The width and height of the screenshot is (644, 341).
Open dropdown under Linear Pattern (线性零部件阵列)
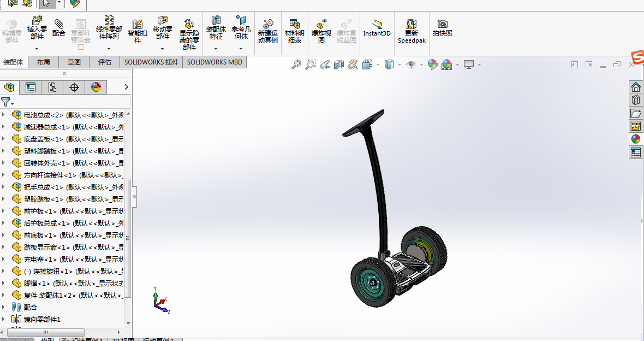pos(109,49)
